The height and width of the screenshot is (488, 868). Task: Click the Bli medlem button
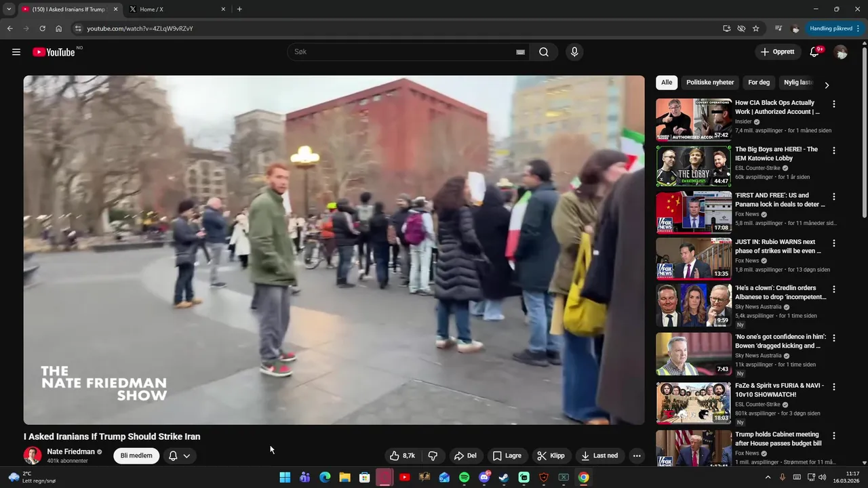[x=136, y=456]
